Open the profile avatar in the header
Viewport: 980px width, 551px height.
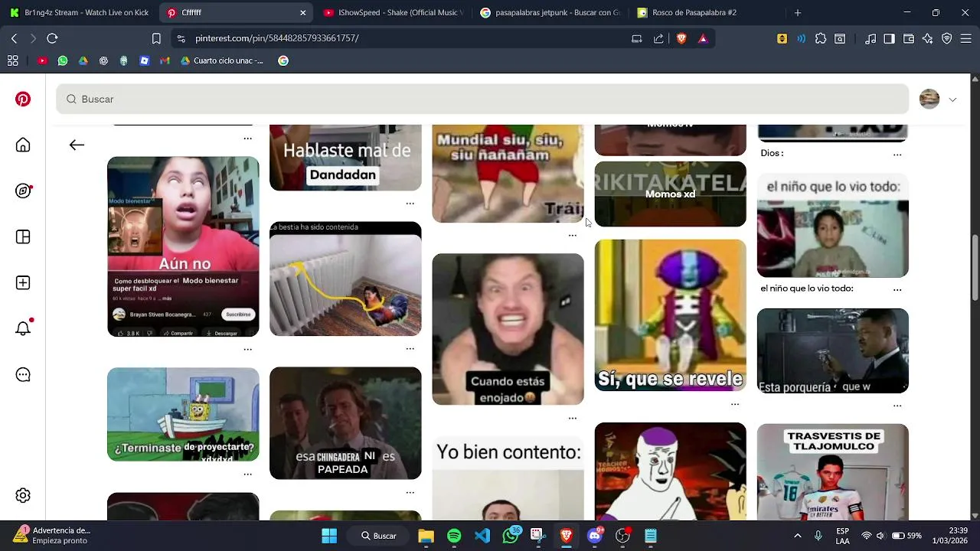click(x=929, y=99)
